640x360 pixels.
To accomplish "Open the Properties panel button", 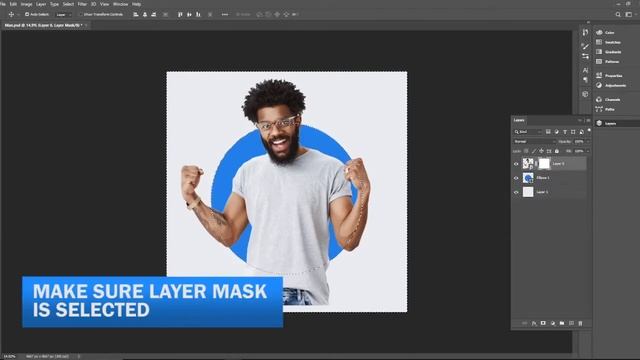I will (609, 76).
